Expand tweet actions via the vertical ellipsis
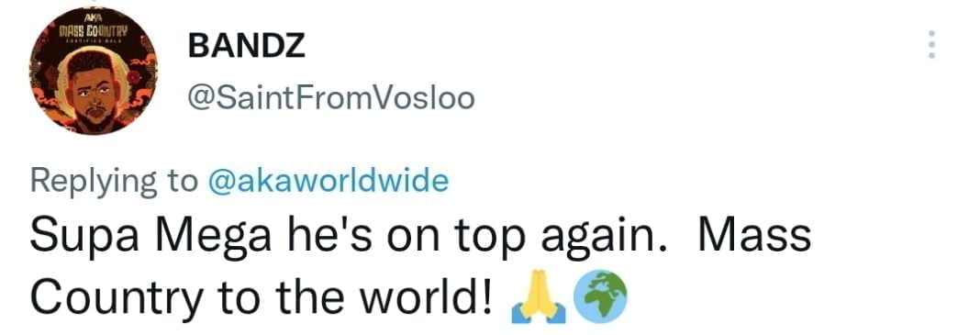Screen dimensions: 980x335 932,44
